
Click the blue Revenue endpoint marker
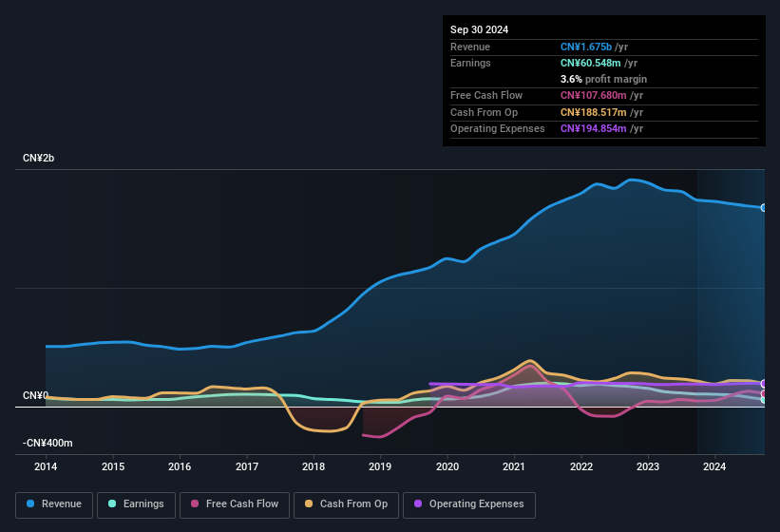(x=764, y=208)
